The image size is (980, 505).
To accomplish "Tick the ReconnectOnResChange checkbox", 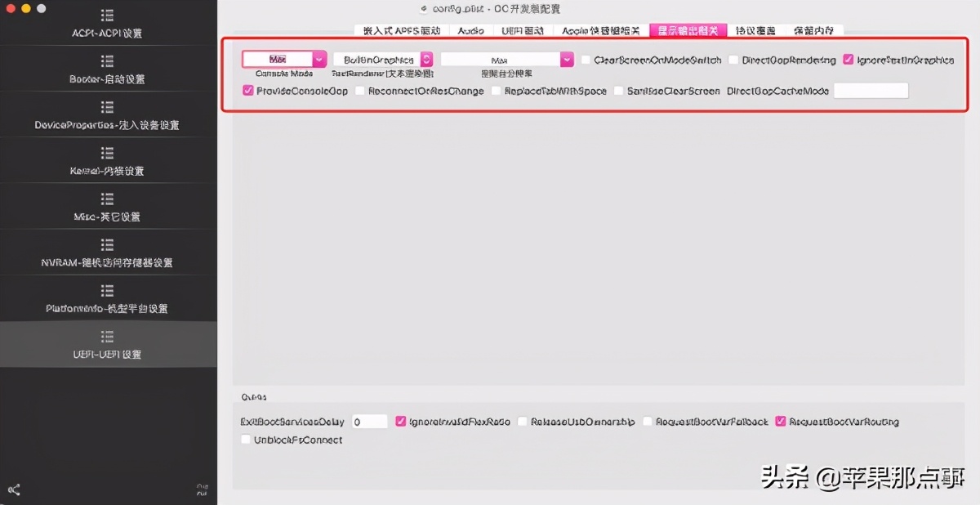I will 360,91.
